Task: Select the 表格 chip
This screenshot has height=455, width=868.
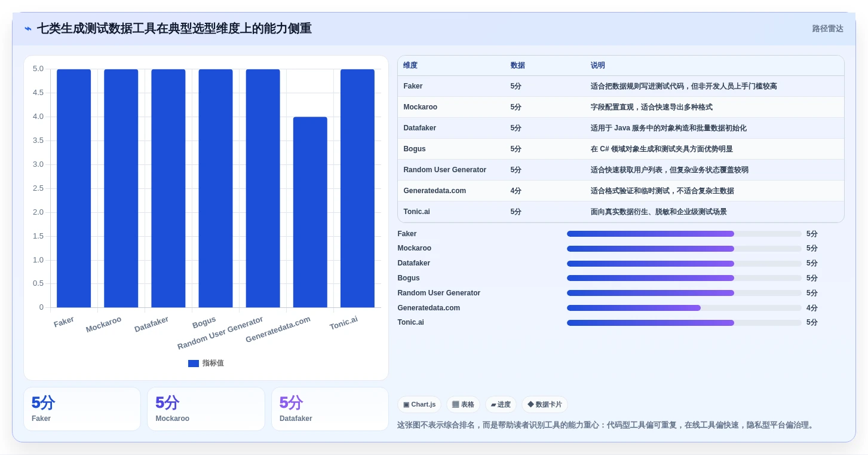Action: (463, 405)
